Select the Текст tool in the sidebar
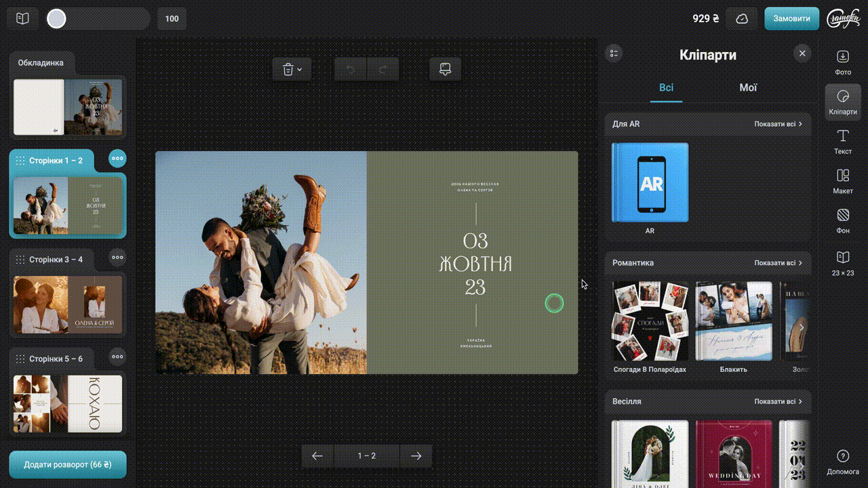 point(842,141)
